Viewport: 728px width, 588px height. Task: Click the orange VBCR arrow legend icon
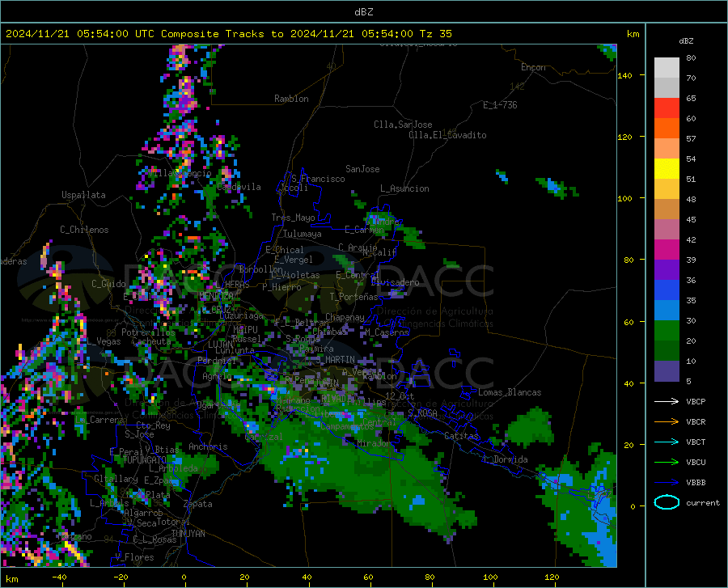pos(667,422)
